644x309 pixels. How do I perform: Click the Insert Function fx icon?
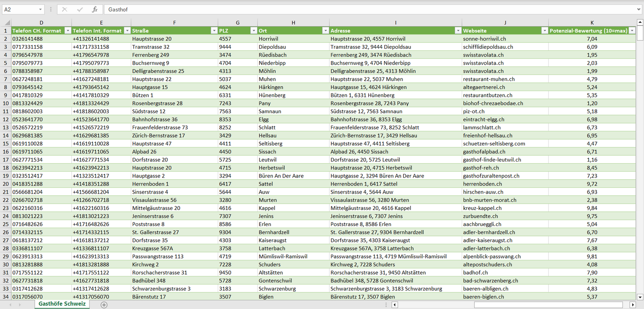point(94,9)
